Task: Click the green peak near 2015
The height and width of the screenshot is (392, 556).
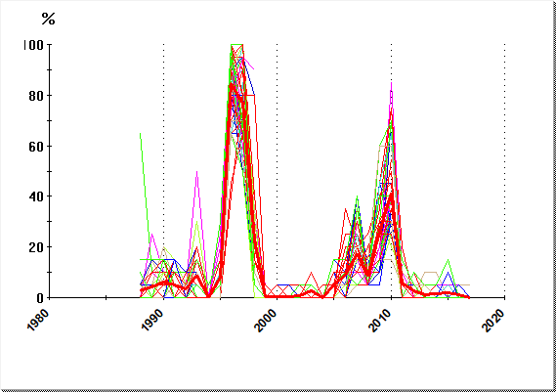Action: (449, 260)
